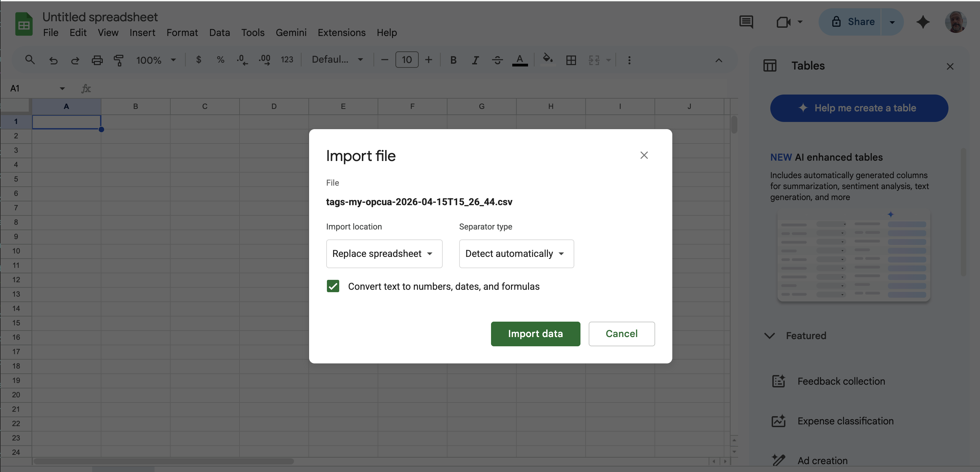Image resolution: width=980 pixels, height=472 pixels.
Task: Open the text color picker
Action: 520,60
